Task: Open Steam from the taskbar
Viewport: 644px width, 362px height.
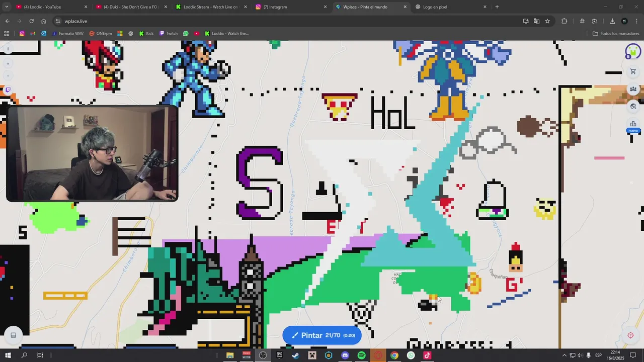Action: (296, 355)
